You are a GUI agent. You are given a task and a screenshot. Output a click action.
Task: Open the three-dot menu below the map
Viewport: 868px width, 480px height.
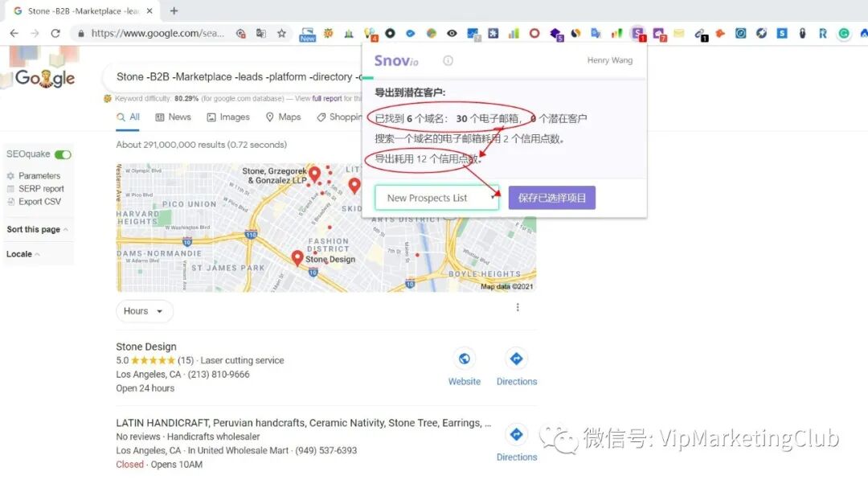click(518, 307)
